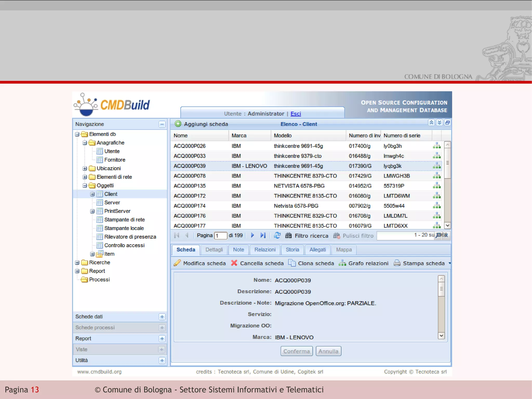
Task: Open relation graph icon for ACQ000P174 row
Action: [437, 206]
